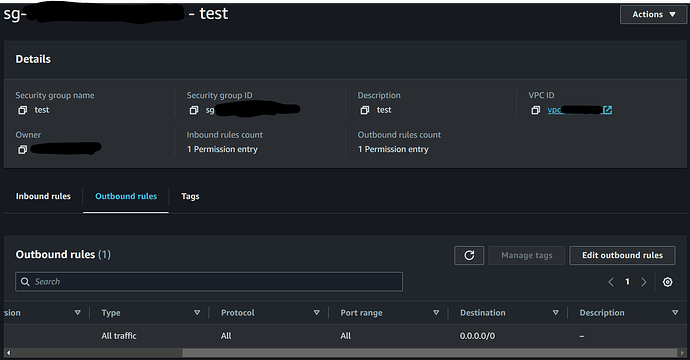Image resolution: width=690 pixels, height=360 pixels.
Task: Copy the description value
Action: [x=365, y=110]
